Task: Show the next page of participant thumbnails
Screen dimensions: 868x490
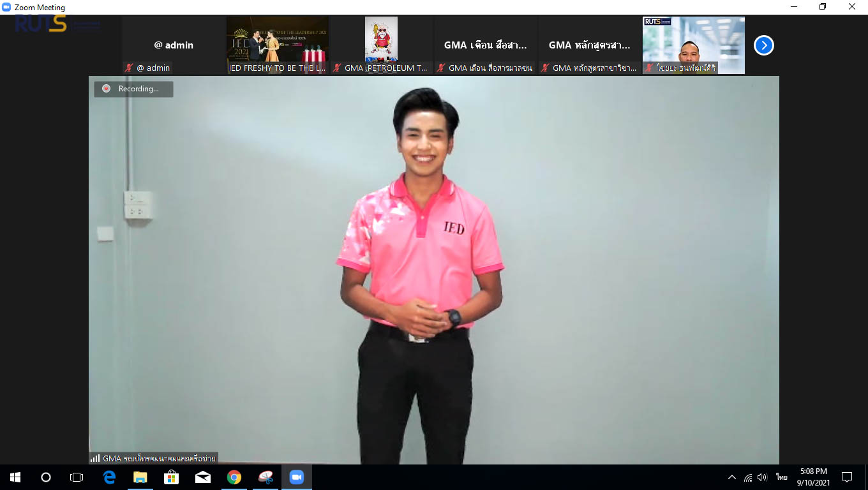Action: (x=763, y=45)
